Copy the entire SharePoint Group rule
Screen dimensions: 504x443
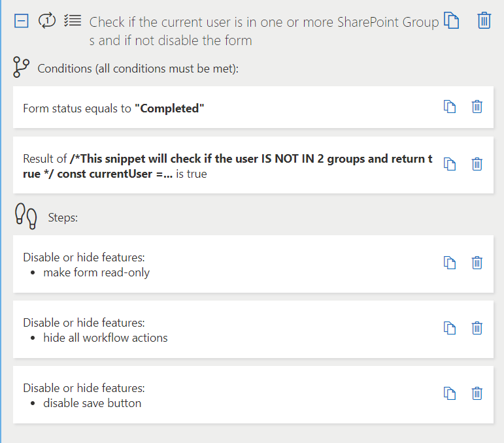(451, 20)
